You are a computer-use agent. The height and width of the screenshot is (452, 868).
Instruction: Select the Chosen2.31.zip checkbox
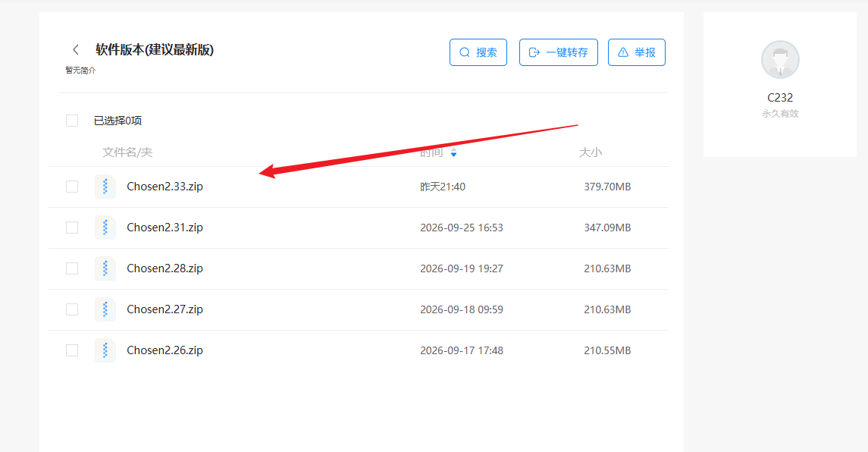click(x=72, y=228)
